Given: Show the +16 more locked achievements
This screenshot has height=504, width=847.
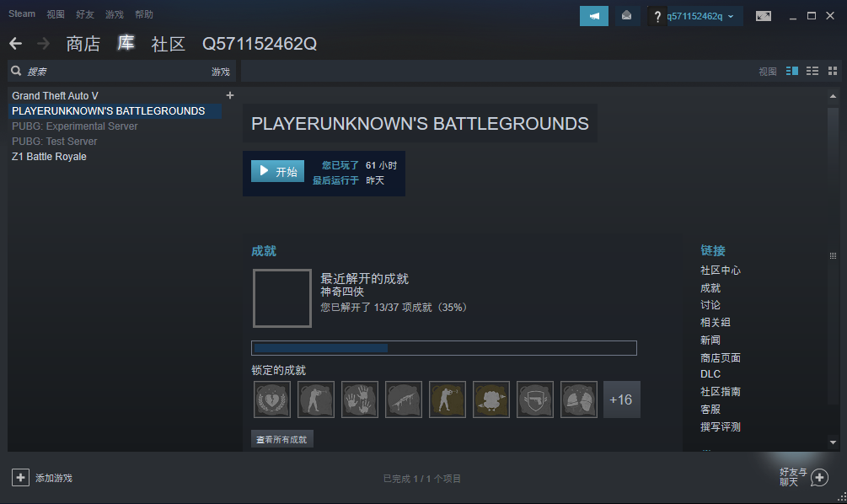Looking at the screenshot, I should (622, 399).
